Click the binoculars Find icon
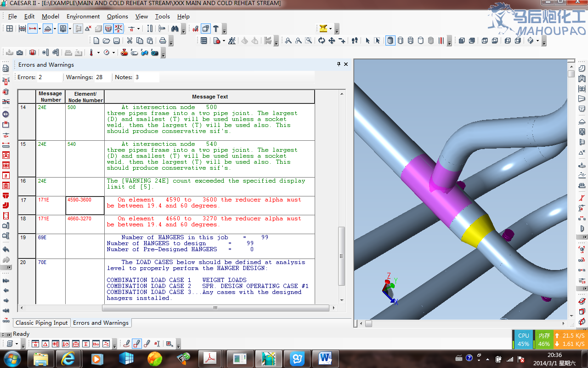The height and width of the screenshot is (368, 588). tap(175, 29)
